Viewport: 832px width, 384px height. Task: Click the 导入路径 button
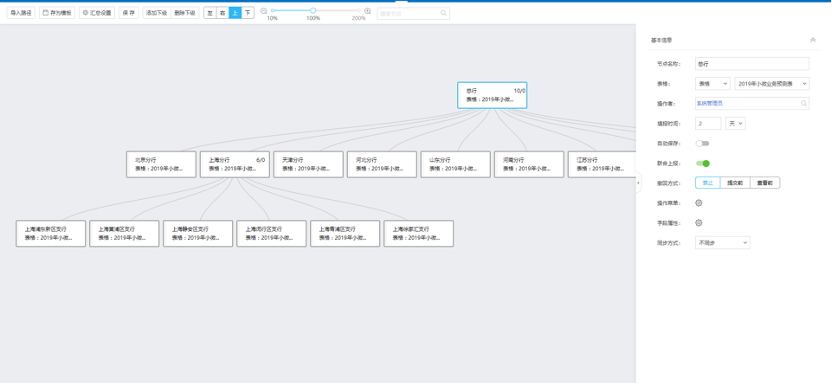click(x=21, y=13)
